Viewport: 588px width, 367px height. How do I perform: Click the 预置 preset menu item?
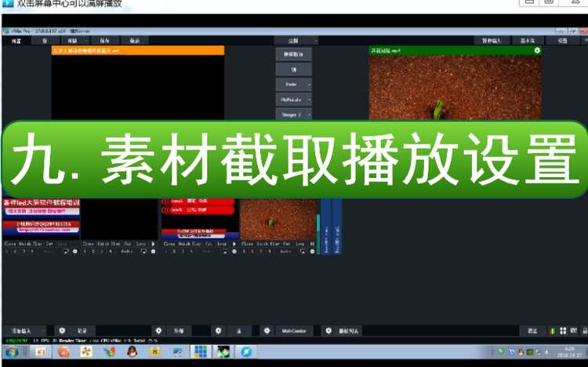16,41
